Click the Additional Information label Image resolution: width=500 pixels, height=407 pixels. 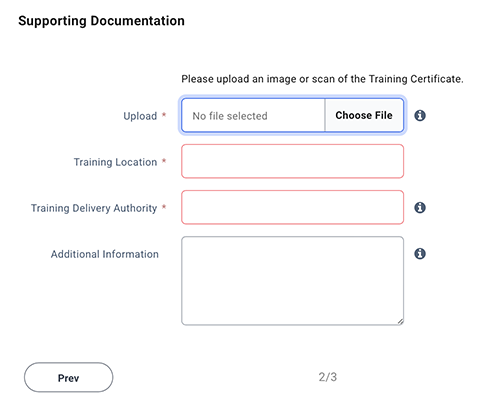(105, 254)
